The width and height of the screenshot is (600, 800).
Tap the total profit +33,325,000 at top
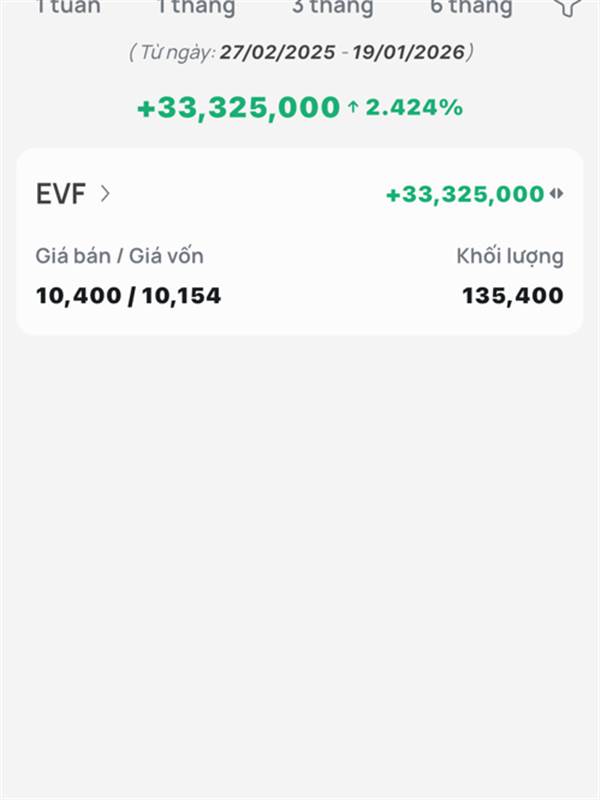(238, 108)
